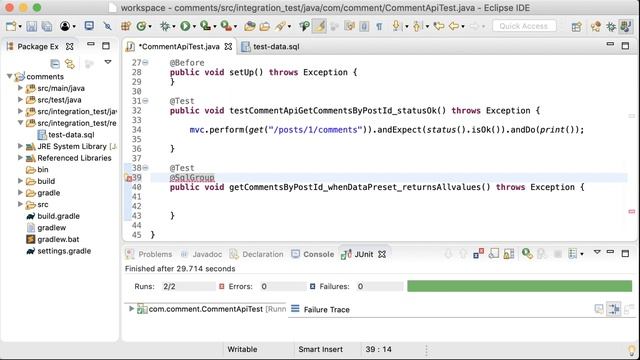
Task: Click the Collapse All icon in Package Explorer
Action: (x=55, y=64)
